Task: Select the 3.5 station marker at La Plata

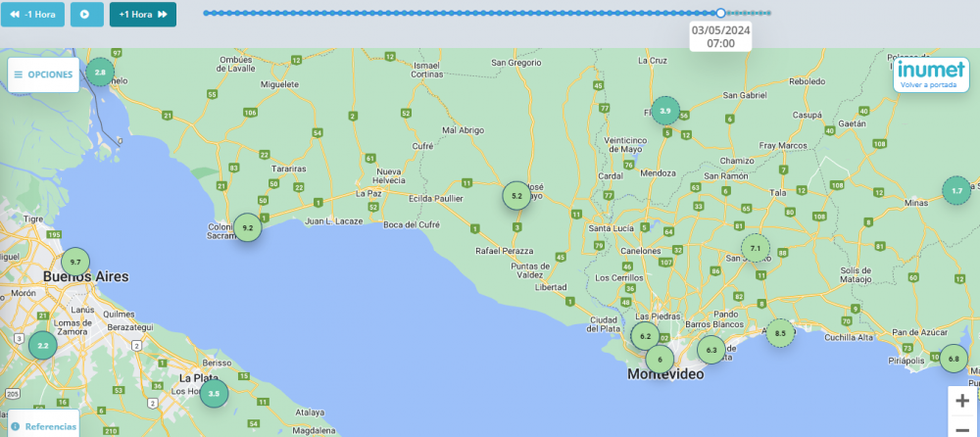Action: (x=214, y=393)
